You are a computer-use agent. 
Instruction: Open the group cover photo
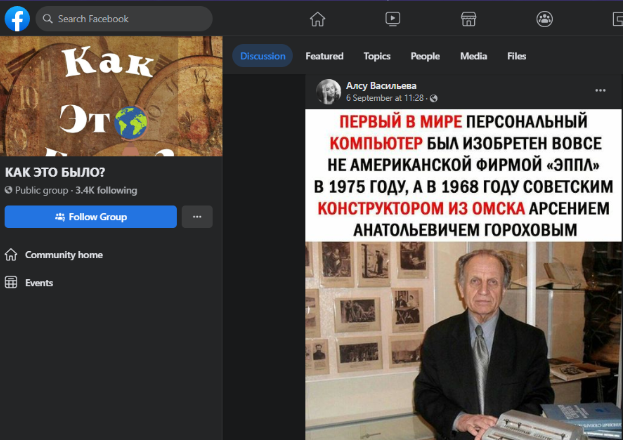pyautogui.click(x=111, y=96)
